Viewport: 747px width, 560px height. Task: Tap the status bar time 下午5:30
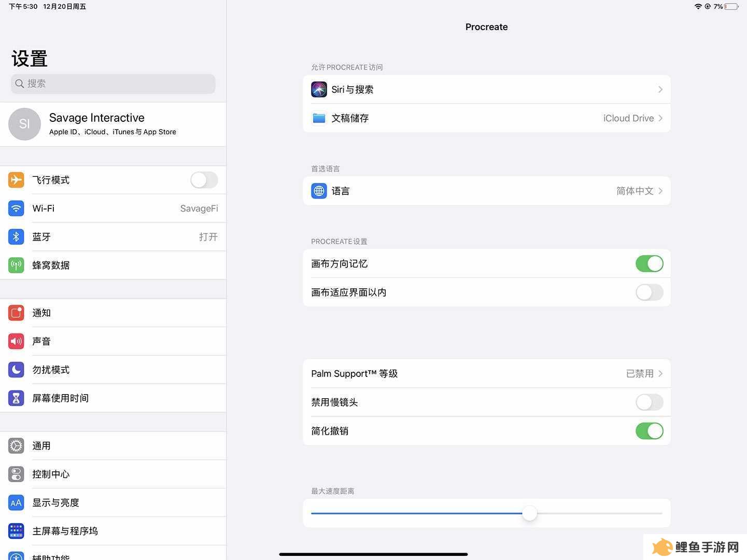click(x=23, y=7)
